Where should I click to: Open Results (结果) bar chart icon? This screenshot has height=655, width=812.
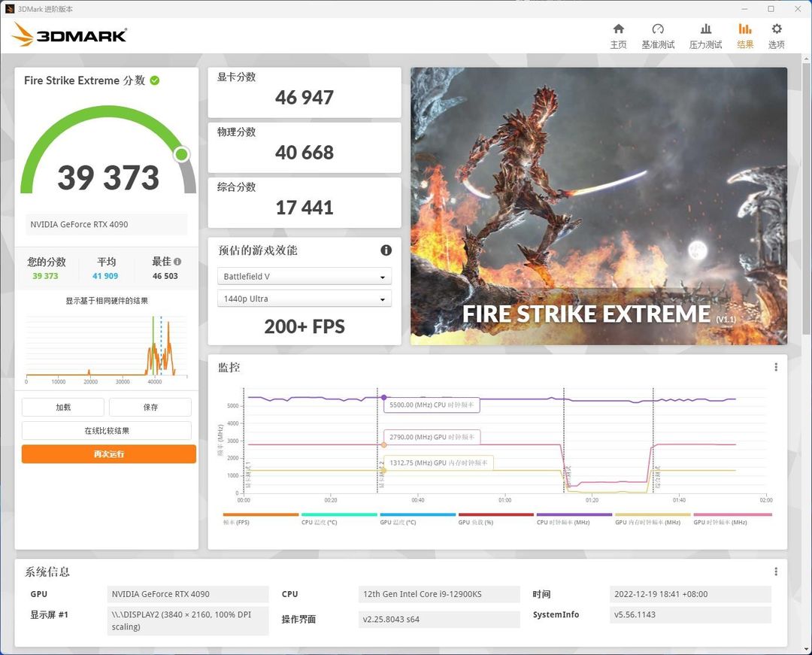[x=744, y=29]
